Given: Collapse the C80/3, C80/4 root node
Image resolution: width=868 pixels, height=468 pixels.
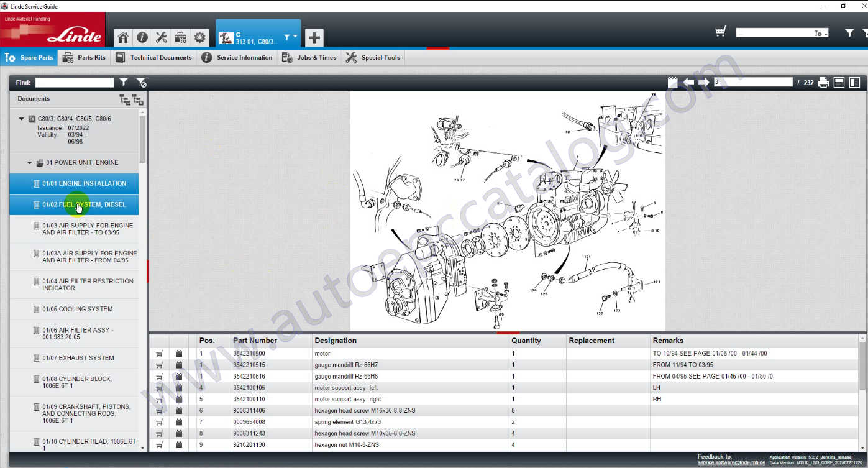Looking at the screenshot, I should [x=21, y=119].
